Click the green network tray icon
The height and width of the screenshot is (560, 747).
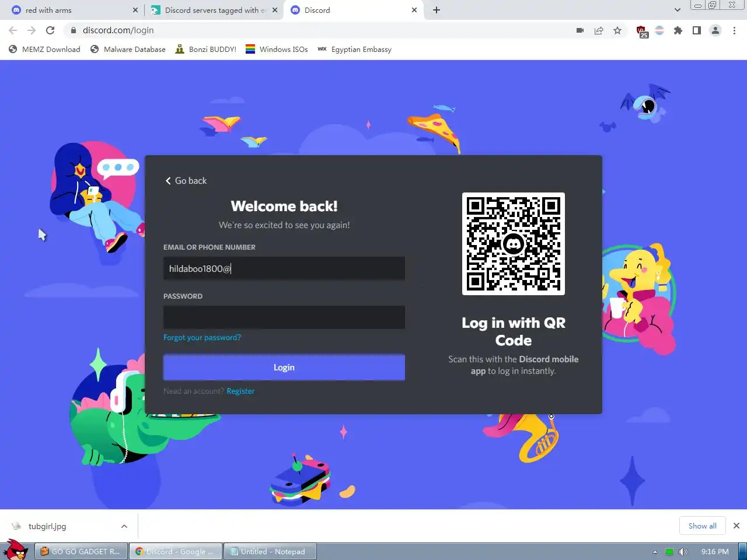[x=669, y=552]
